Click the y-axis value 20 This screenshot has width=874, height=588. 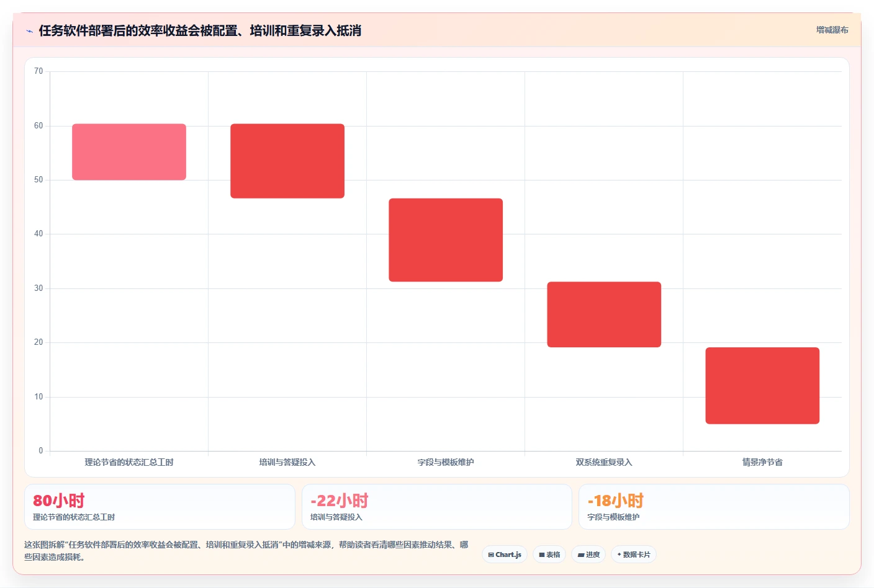pos(38,342)
